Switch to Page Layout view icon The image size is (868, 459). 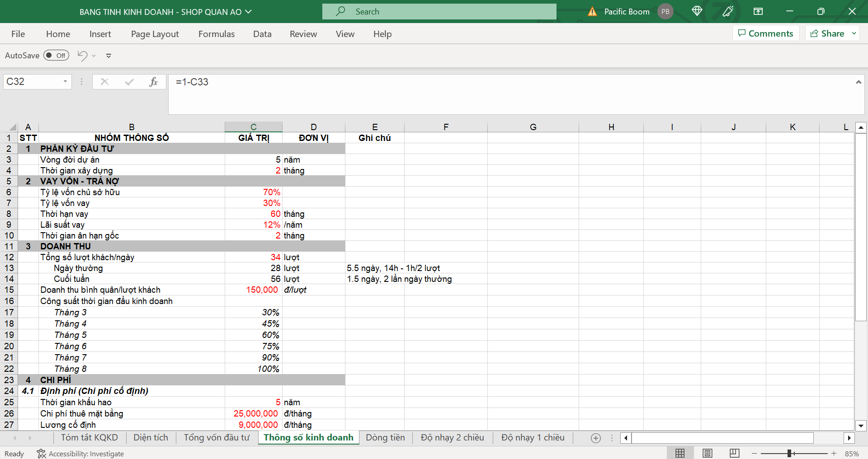point(708,453)
